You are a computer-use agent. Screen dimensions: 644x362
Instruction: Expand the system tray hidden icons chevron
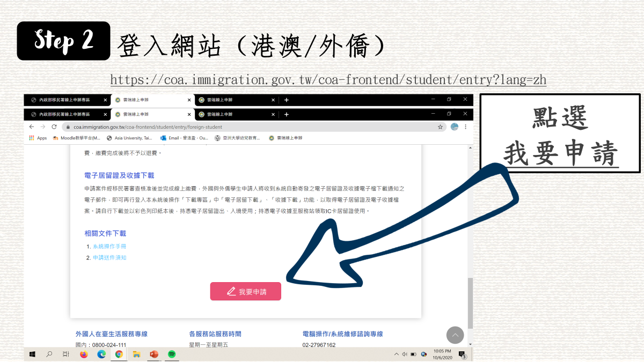396,354
